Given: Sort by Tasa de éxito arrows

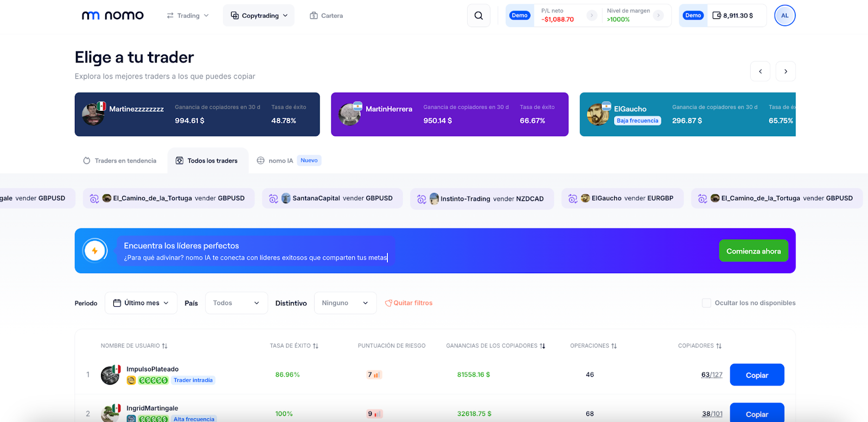Looking at the screenshot, I should (x=316, y=346).
